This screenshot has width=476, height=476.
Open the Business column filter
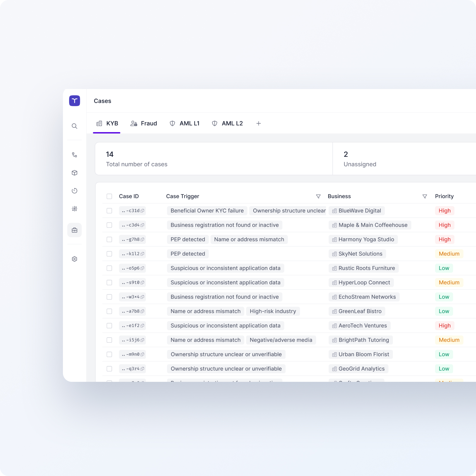[425, 196]
